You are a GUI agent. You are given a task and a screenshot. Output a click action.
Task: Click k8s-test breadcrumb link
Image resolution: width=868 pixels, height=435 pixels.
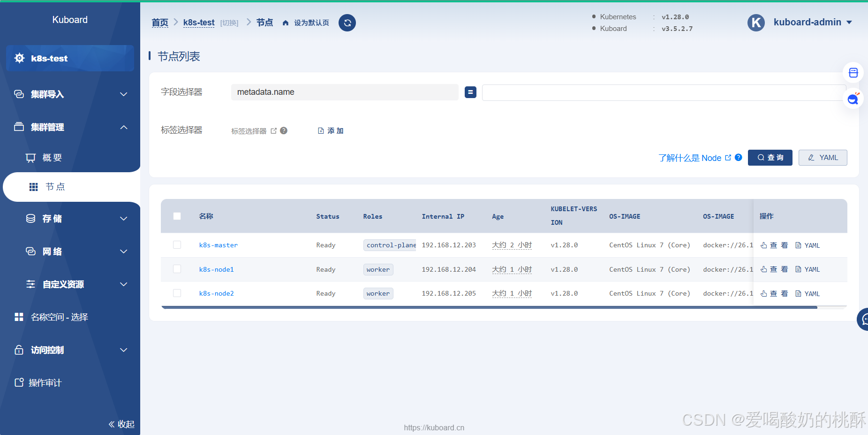click(199, 23)
